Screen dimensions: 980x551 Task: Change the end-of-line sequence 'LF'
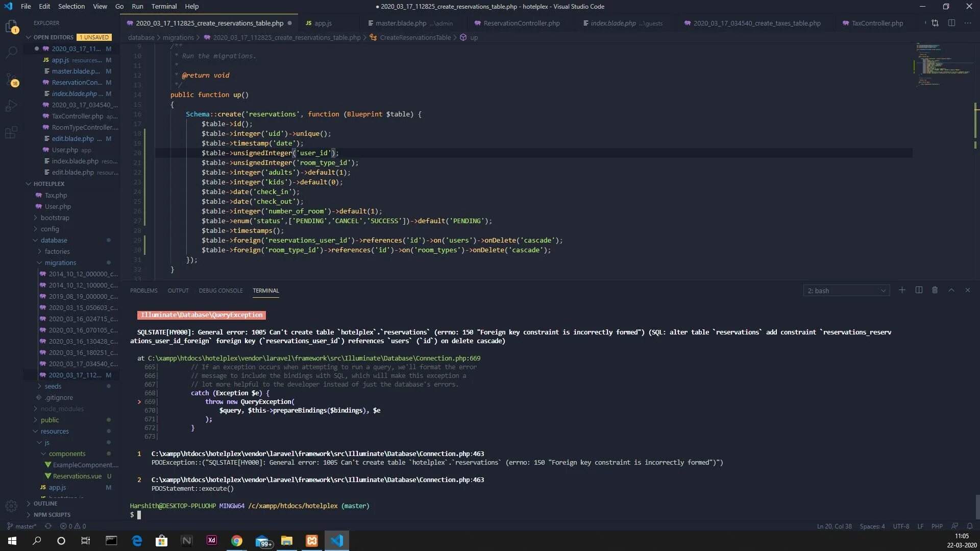pyautogui.click(x=920, y=526)
